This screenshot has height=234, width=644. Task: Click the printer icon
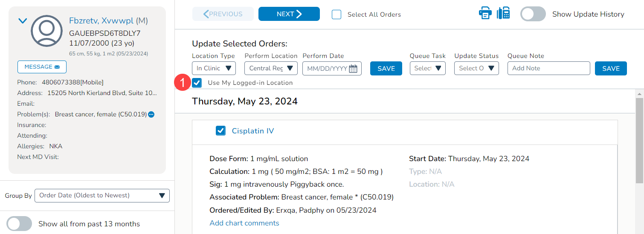tap(485, 14)
